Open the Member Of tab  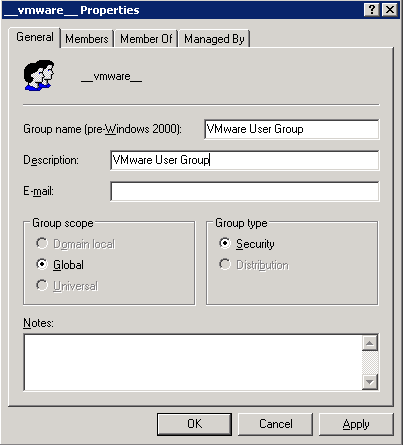pos(146,39)
